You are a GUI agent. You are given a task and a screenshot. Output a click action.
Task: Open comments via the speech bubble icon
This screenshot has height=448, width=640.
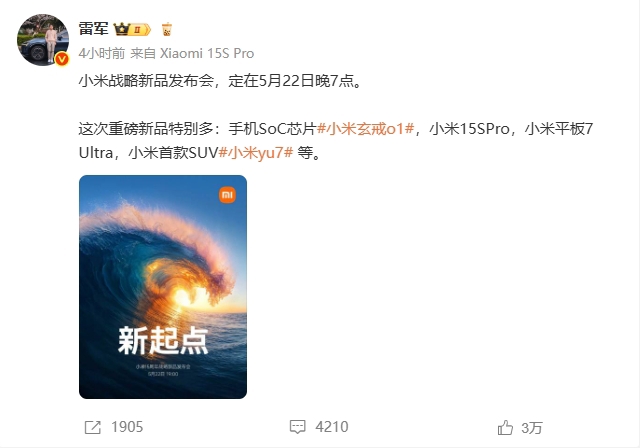298,427
